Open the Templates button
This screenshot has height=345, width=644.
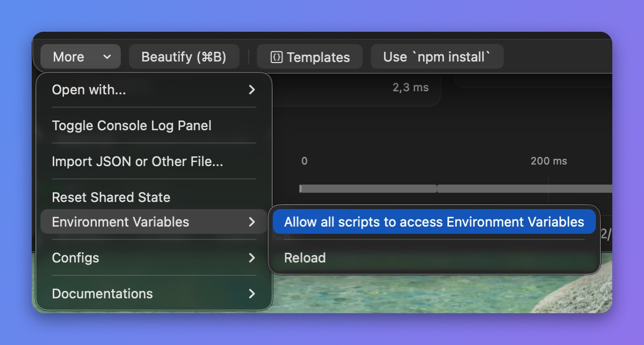point(310,56)
